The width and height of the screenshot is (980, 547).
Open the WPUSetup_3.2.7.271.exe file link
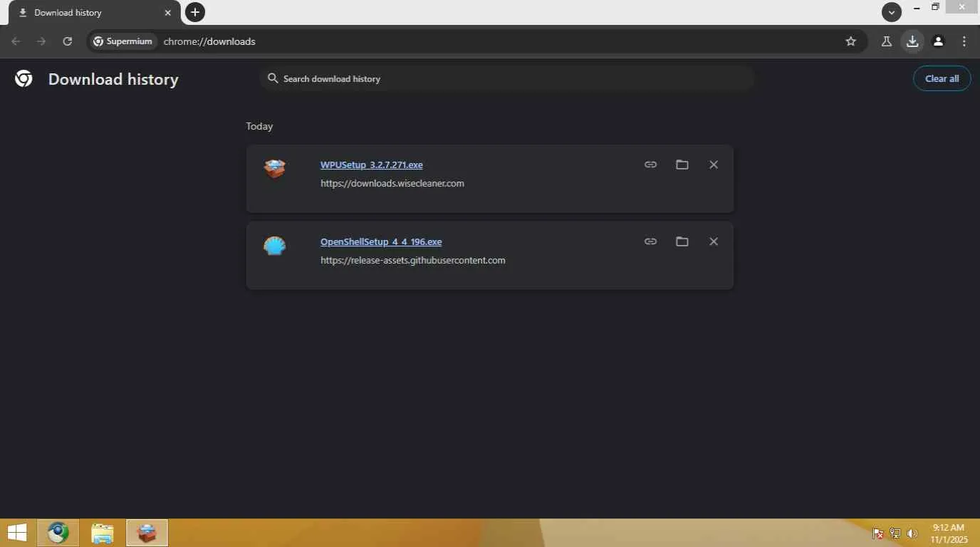click(x=371, y=165)
